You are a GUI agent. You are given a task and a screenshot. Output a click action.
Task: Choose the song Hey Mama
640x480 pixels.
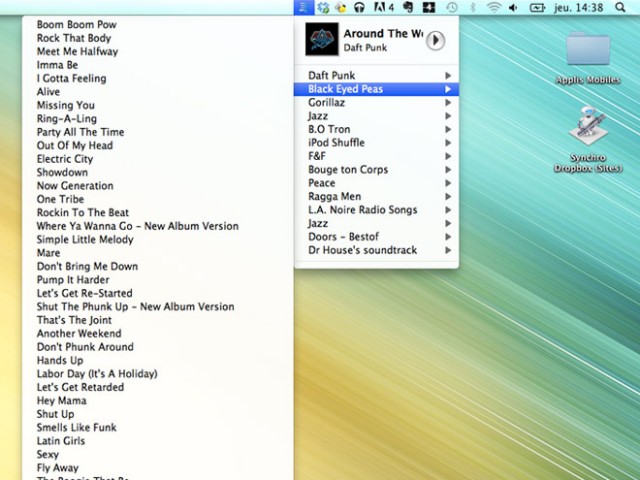158,401
